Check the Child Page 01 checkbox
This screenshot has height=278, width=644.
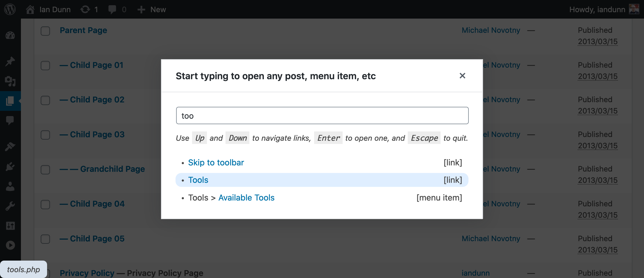tap(45, 66)
